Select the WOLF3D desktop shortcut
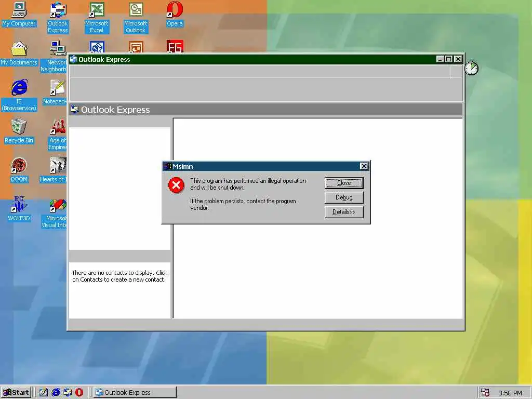This screenshot has height=399, width=532. click(x=19, y=209)
